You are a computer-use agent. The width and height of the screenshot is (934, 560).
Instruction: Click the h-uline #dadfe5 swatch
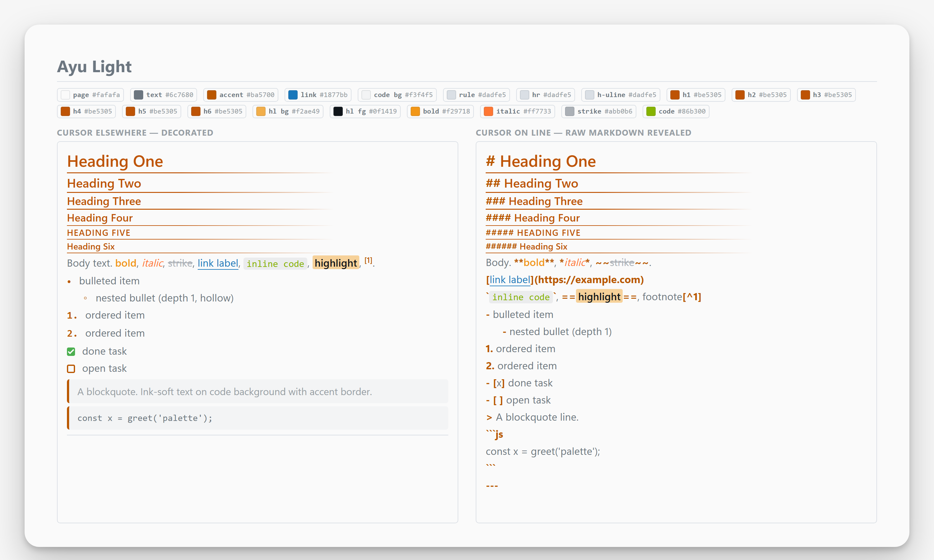(x=621, y=95)
